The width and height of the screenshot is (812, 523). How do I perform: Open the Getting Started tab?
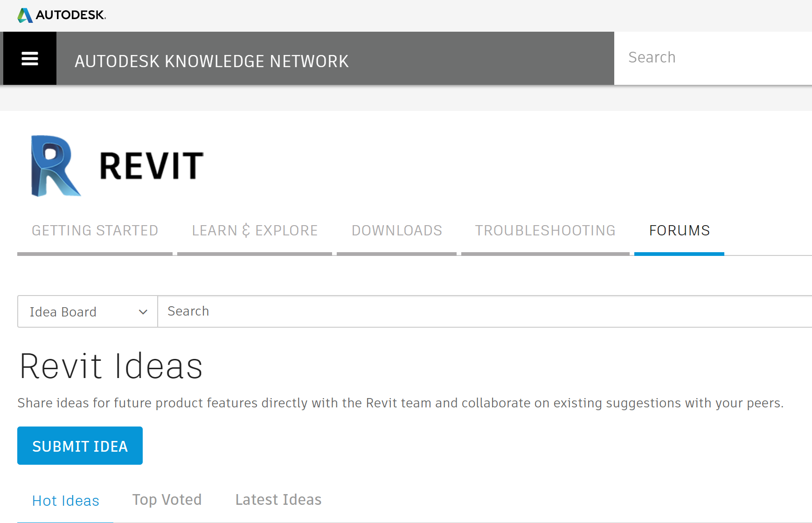[x=95, y=231]
